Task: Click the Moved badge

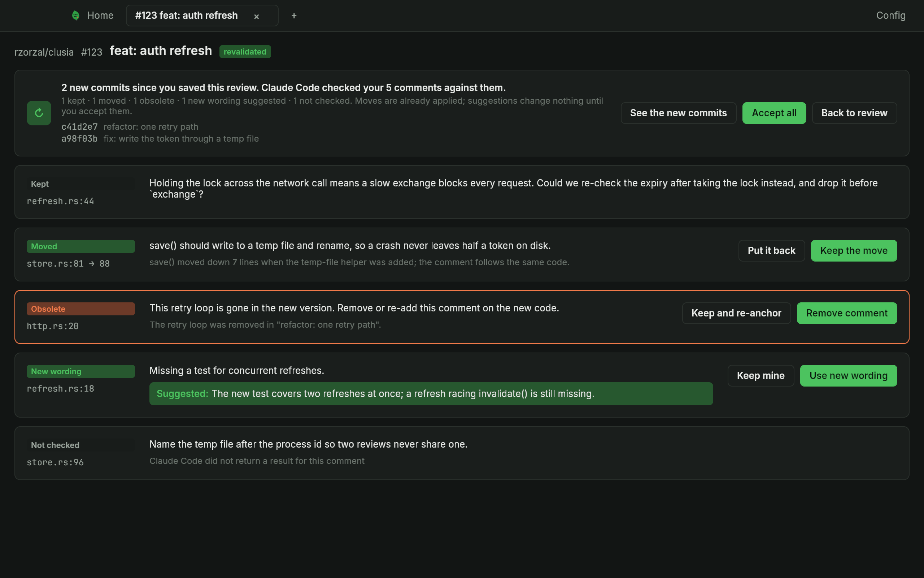Action: point(80,246)
